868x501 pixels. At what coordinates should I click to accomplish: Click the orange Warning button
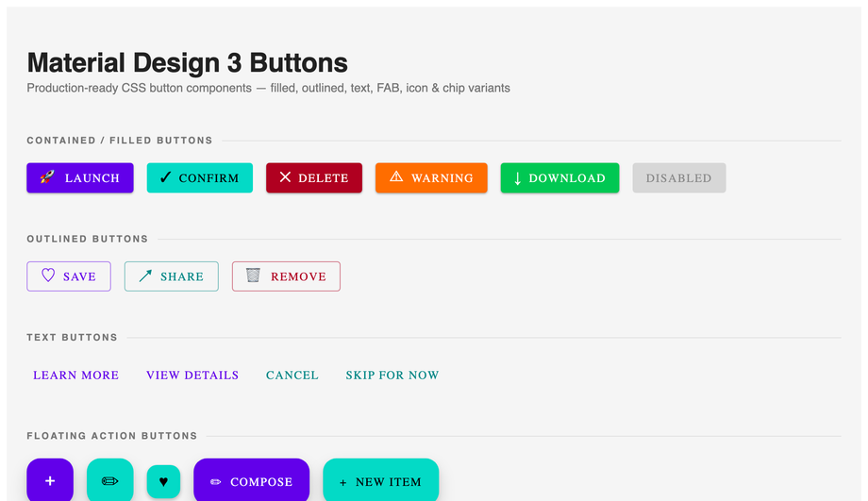pyautogui.click(x=431, y=177)
